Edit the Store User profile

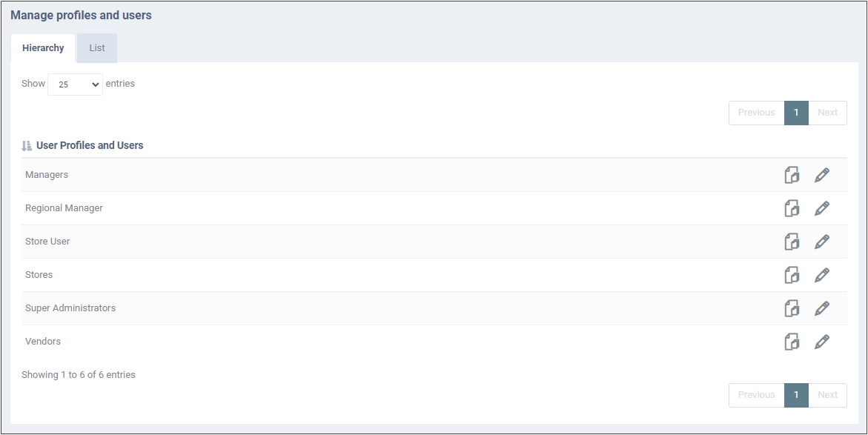pos(822,242)
